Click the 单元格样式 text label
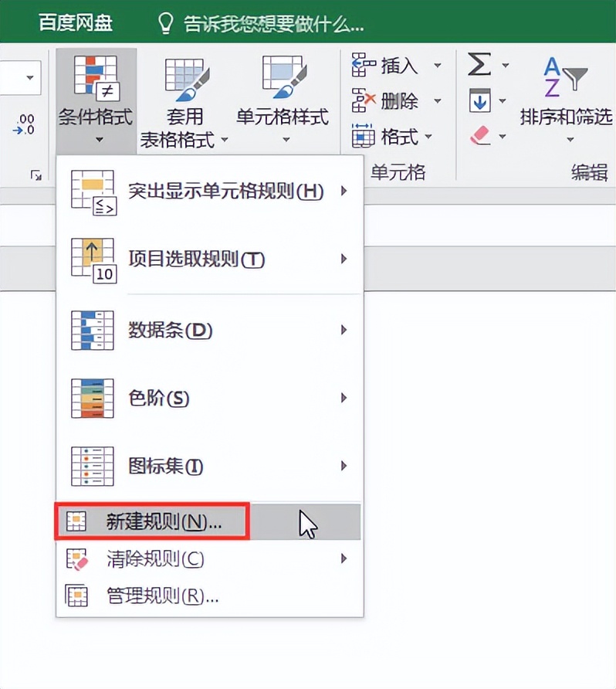 [283, 117]
